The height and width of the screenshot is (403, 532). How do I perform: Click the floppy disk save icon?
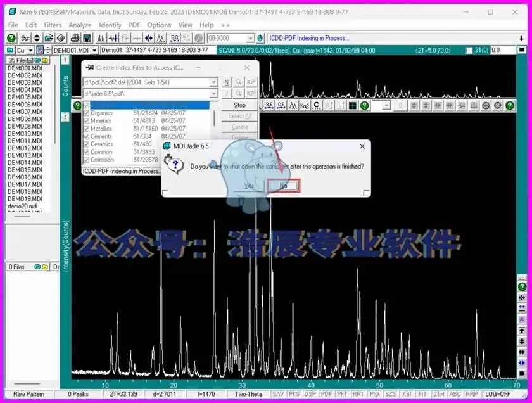[x=87, y=38]
